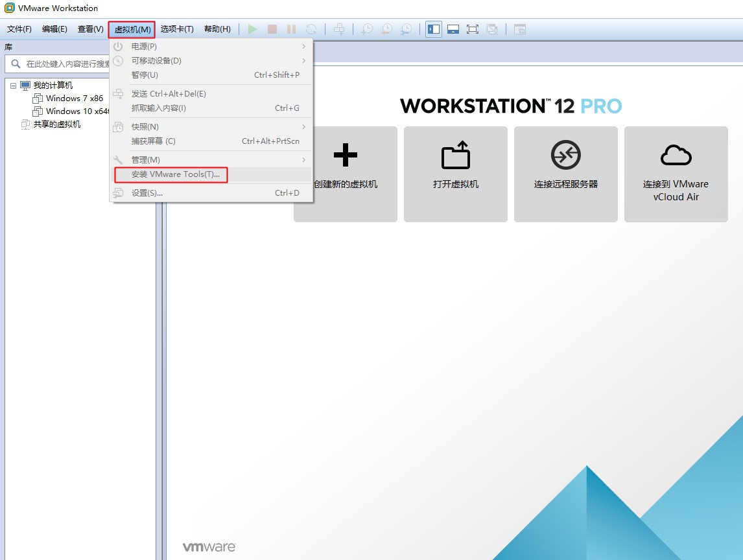The image size is (743, 560).
Task: Choose 发送 Ctrl+Alt+Del(E) menu entry
Action: click(211, 94)
